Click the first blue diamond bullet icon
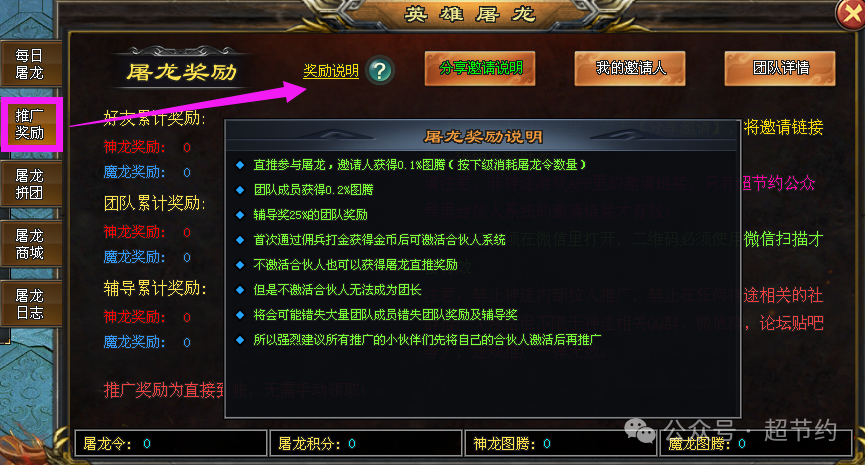Screen dimensions: 865x465 coord(240,164)
